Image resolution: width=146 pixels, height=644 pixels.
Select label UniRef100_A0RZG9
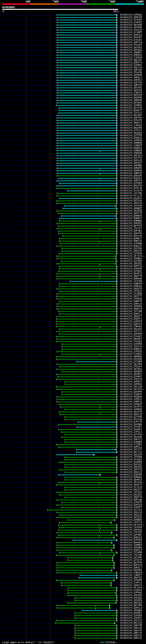pos(131,321)
